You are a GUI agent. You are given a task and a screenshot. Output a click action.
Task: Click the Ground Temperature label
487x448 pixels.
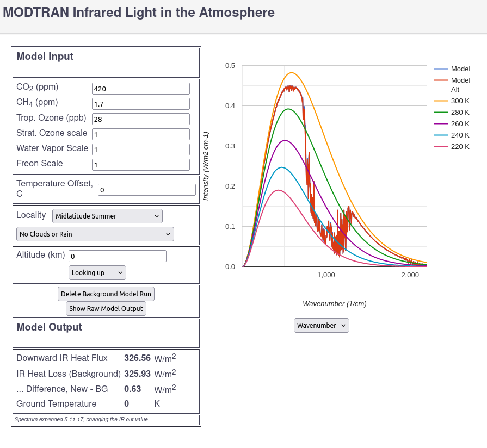point(57,403)
